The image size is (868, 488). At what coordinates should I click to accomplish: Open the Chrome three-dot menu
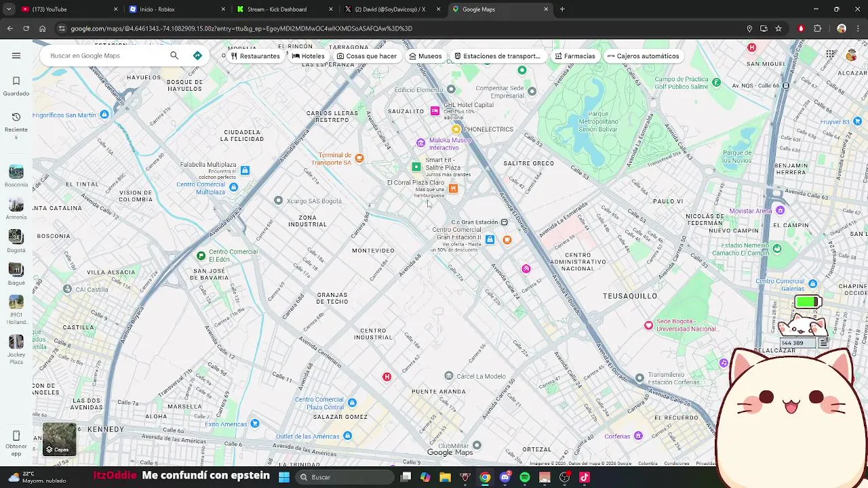[859, 28]
